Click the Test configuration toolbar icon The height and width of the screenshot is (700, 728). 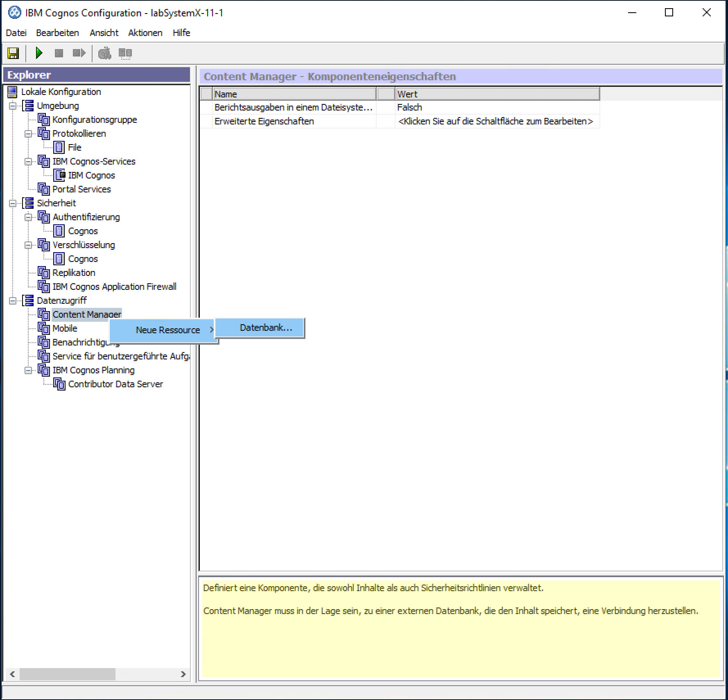pyautogui.click(x=105, y=53)
